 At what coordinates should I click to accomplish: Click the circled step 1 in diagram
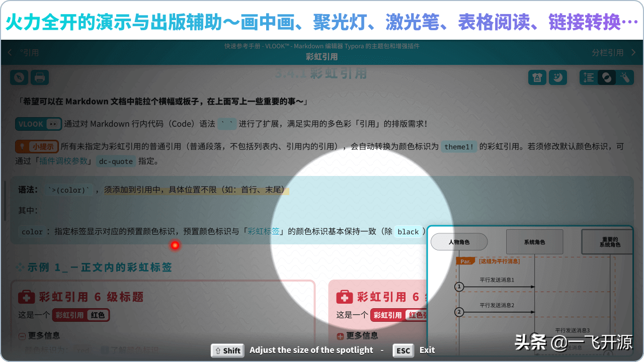[x=459, y=287]
